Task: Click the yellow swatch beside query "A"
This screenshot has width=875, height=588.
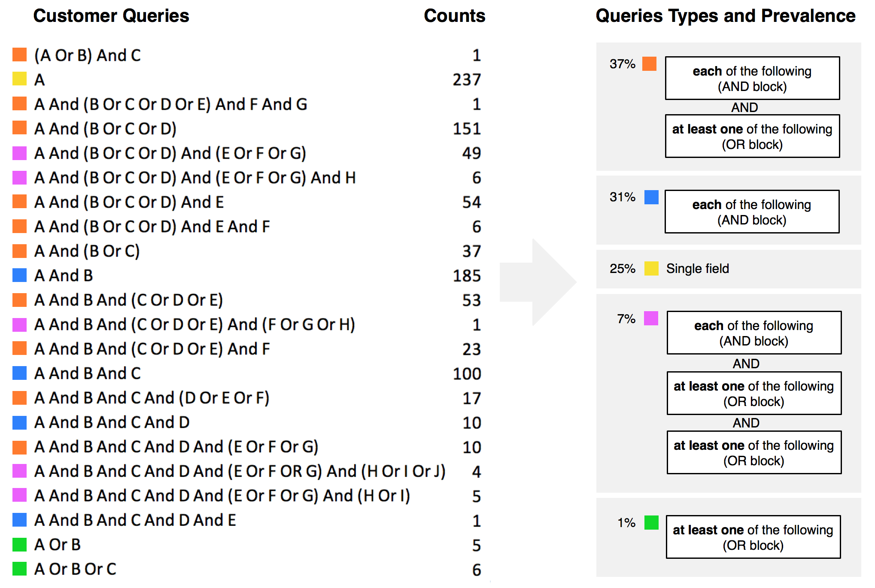Action: point(20,79)
